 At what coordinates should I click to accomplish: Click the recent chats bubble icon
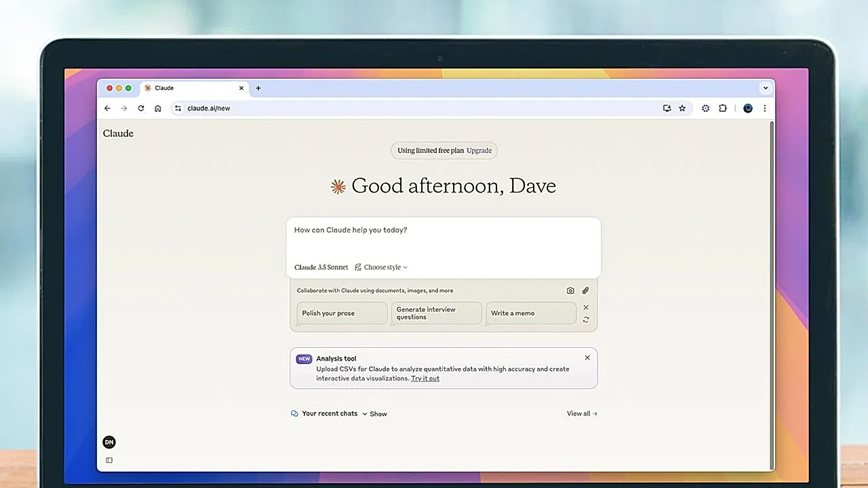[294, 413]
